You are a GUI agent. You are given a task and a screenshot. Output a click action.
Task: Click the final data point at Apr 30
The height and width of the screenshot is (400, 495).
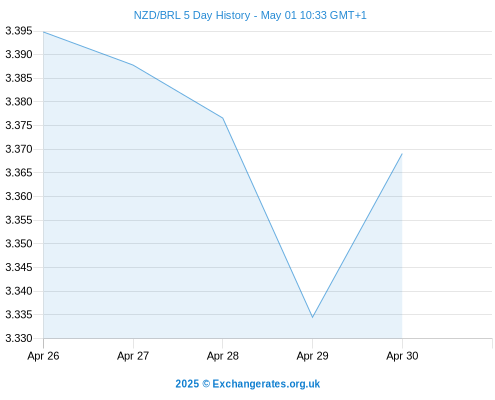click(402, 154)
